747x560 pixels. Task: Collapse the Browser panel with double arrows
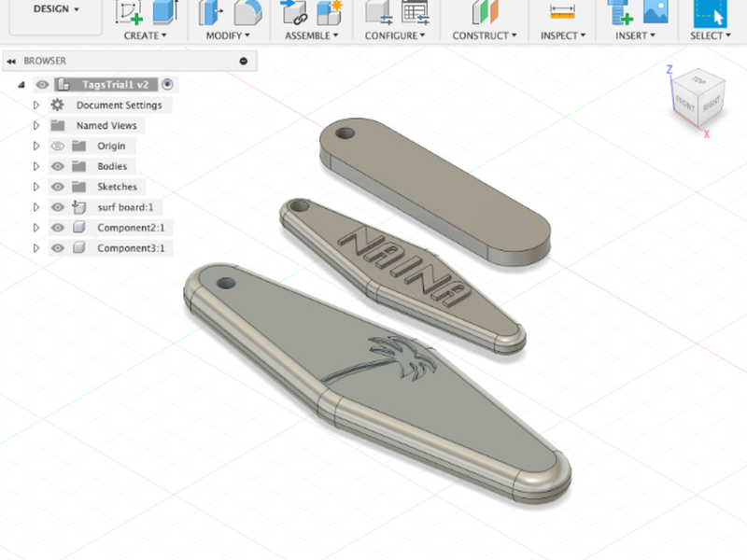(x=11, y=61)
